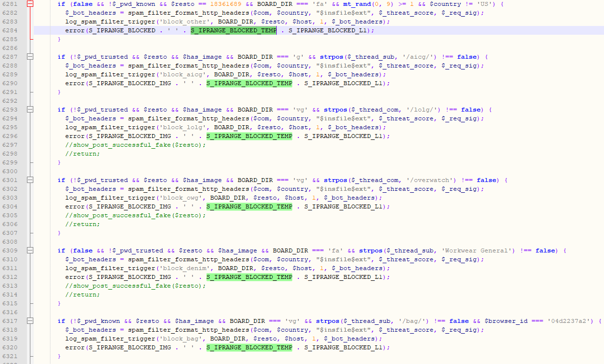Click 'block_lolg' string on line 6295

pyautogui.click(x=183, y=127)
